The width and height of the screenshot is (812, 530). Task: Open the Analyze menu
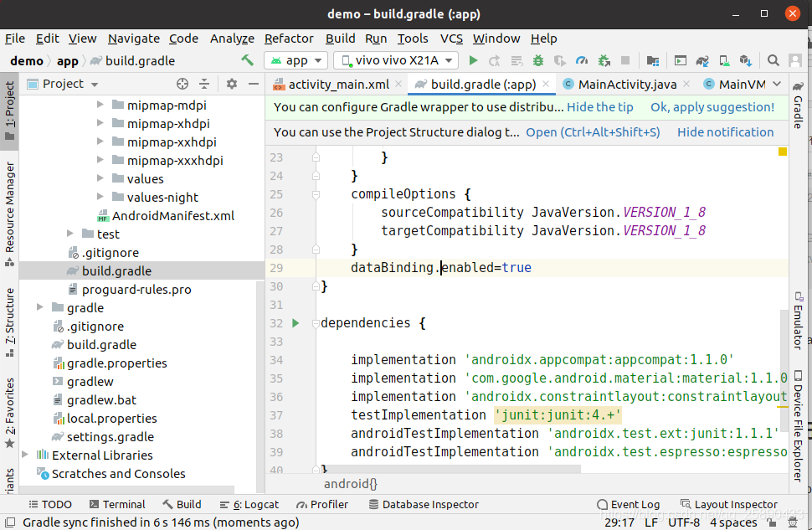pos(232,39)
